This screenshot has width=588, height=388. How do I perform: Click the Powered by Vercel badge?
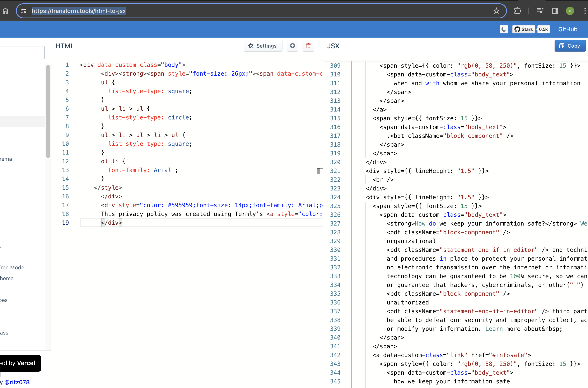click(20, 363)
